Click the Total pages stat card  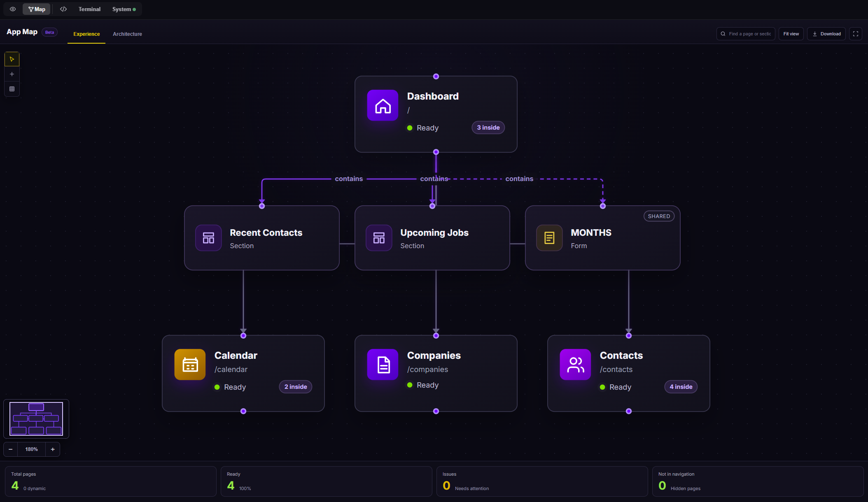[110, 481]
